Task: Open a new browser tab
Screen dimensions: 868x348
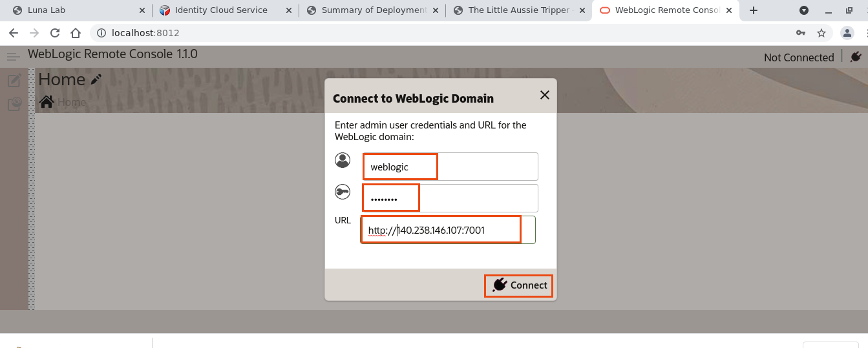Action: tap(754, 10)
